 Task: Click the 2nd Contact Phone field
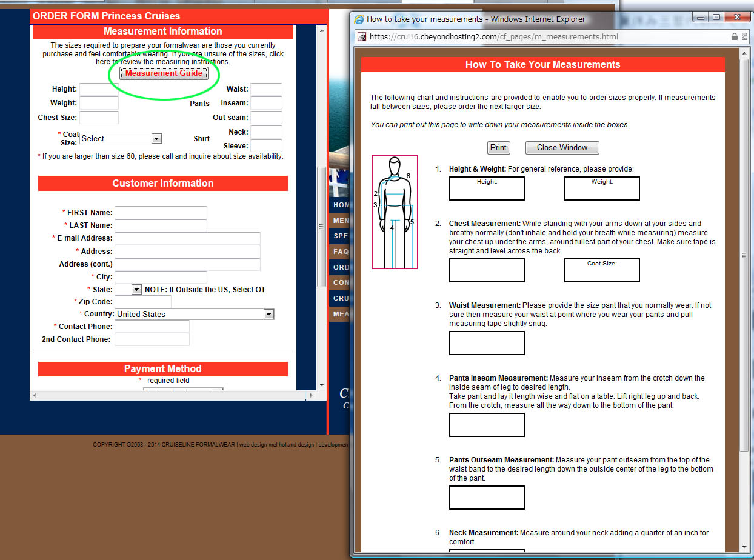coord(152,339)
